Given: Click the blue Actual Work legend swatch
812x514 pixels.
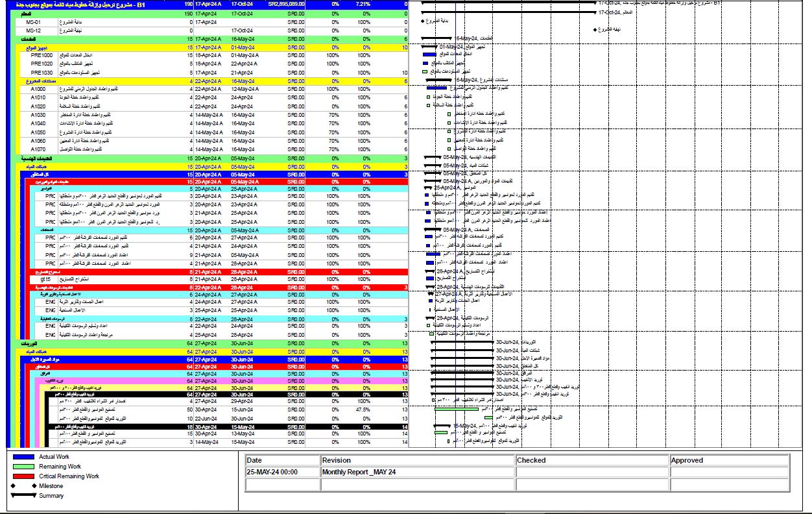Looking at the screenshot, I should coord(23,457).
